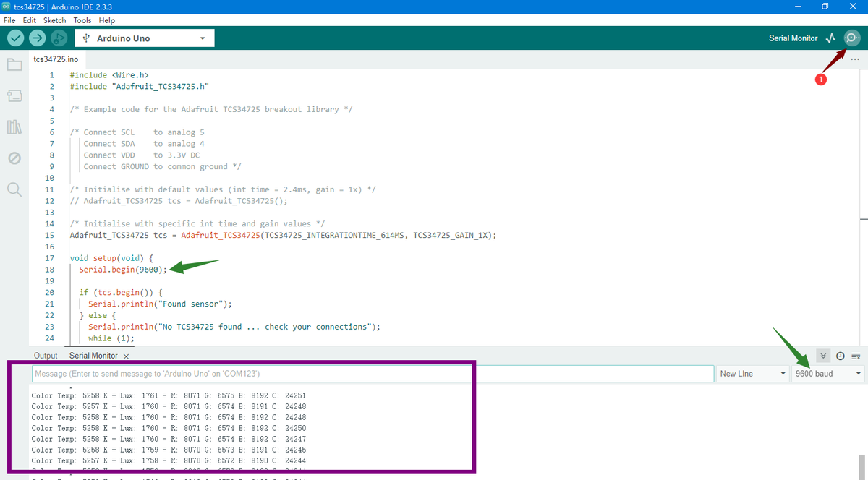The width and height of the screenshot is (868, 480).
Task: Open the Debug panel in sidebar
Action: [14, 158]
